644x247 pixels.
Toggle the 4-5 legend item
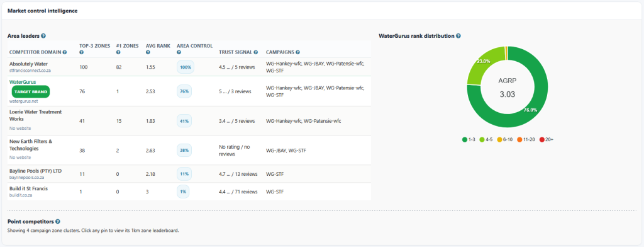tap(487, 140)
